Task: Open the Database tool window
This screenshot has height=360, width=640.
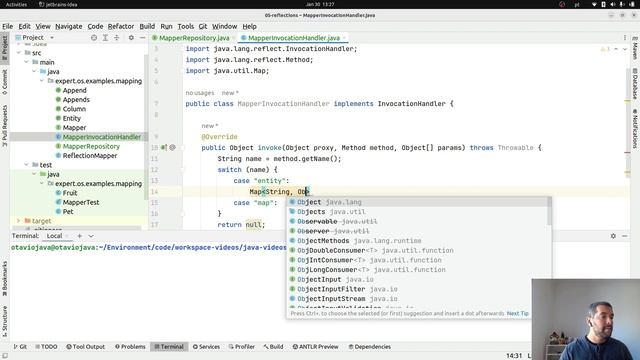Action: click(x=635, y=83)
